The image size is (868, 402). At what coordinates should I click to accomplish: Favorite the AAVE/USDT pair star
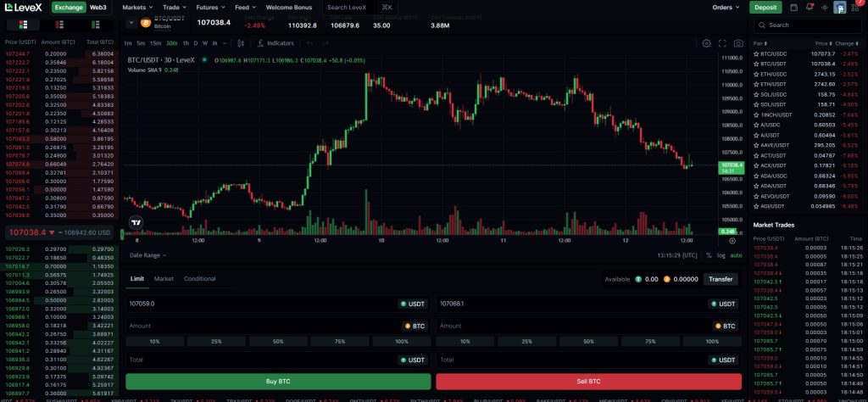click(x=756, y=145)
